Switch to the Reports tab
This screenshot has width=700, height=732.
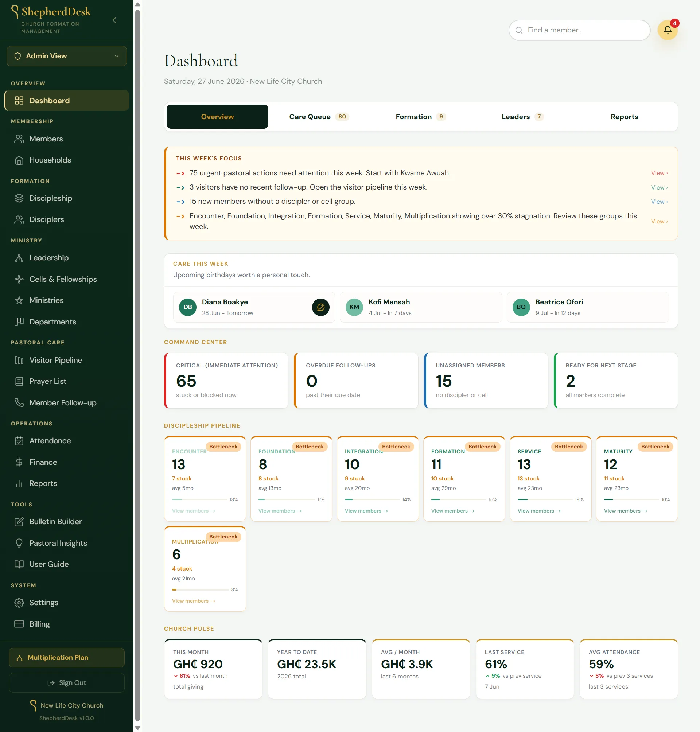click(624, 117)
